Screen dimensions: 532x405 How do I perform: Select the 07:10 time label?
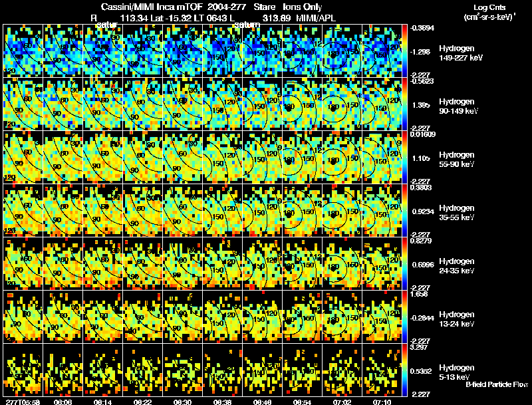coord(382,402)
